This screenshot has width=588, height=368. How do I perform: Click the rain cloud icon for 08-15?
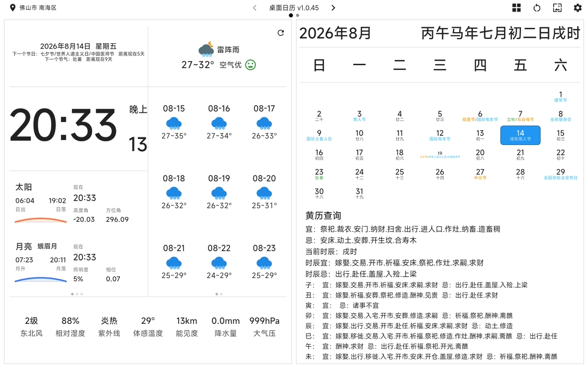[x=174, y=123]
